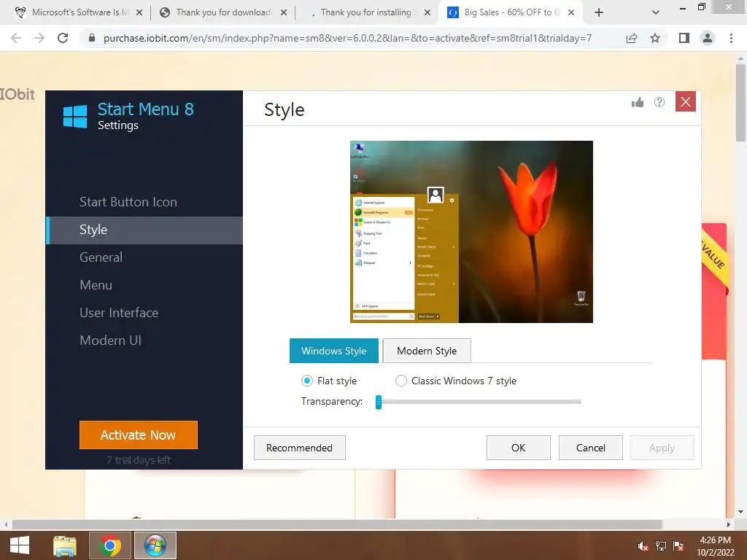Select the Windows Style tab
Image resolution: width=747 pixels, height=560 pixels.
[334, 351]
